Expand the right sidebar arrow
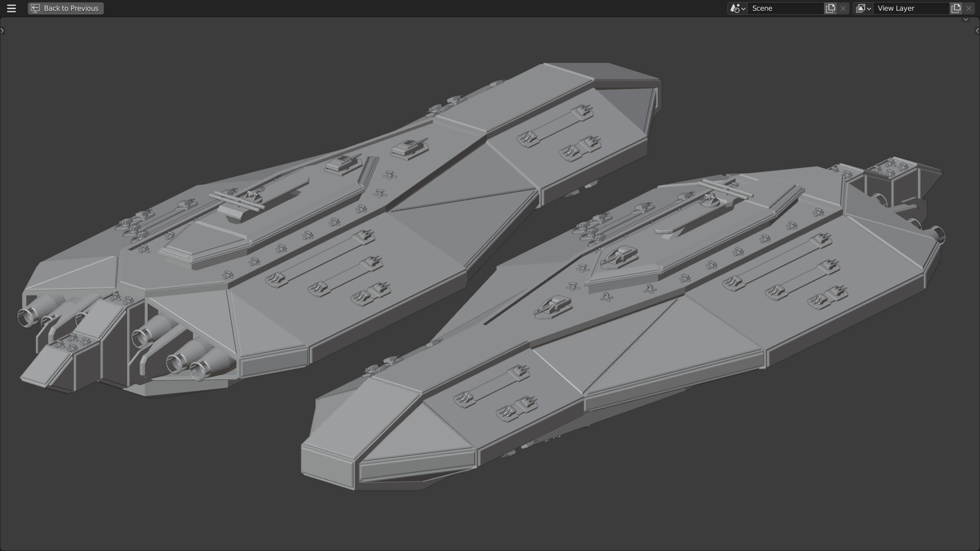The height and width of the screenshot is (551, 980). [x=977, y=31]
